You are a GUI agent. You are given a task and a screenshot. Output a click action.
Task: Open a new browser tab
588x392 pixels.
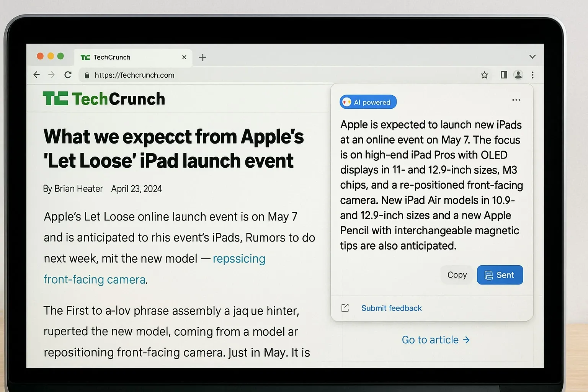[203, 57]
